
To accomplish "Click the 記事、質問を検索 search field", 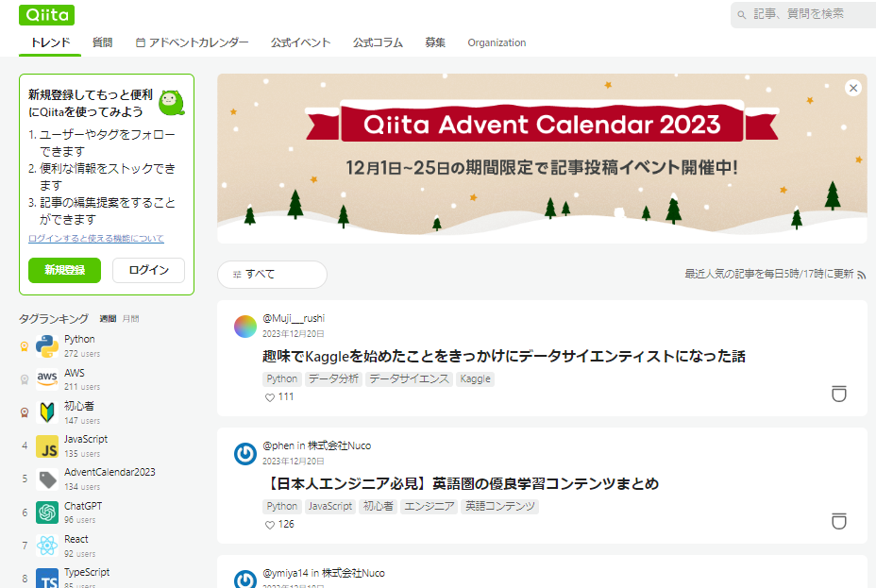I will pyautogui.click(x=804, y=14).
